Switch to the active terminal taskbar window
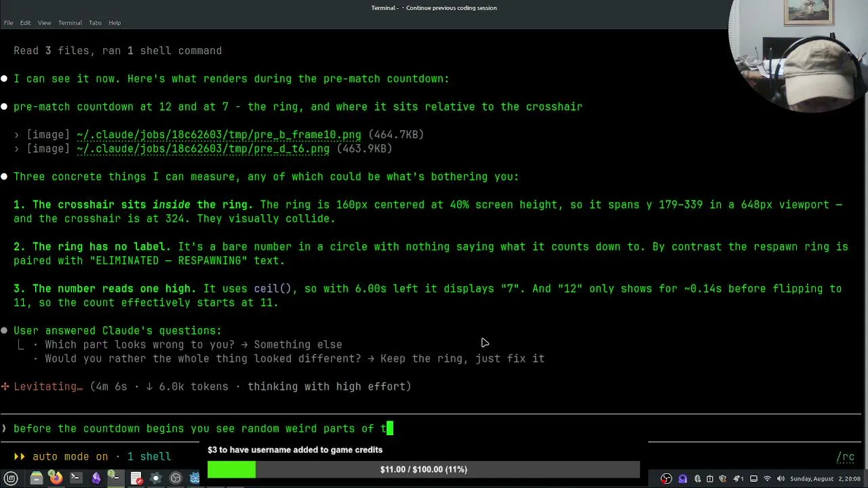The width and height of the screenshot is (868, 488). click(x=116, y=478)
